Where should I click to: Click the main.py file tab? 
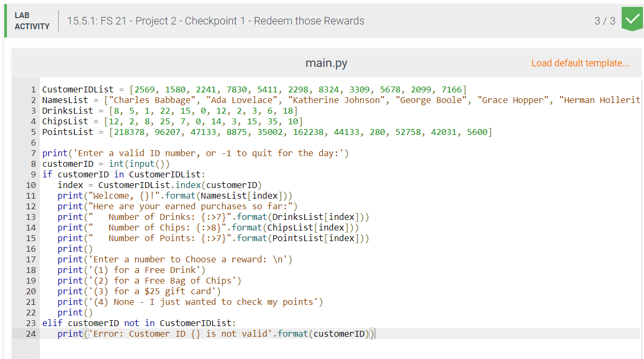326,63
